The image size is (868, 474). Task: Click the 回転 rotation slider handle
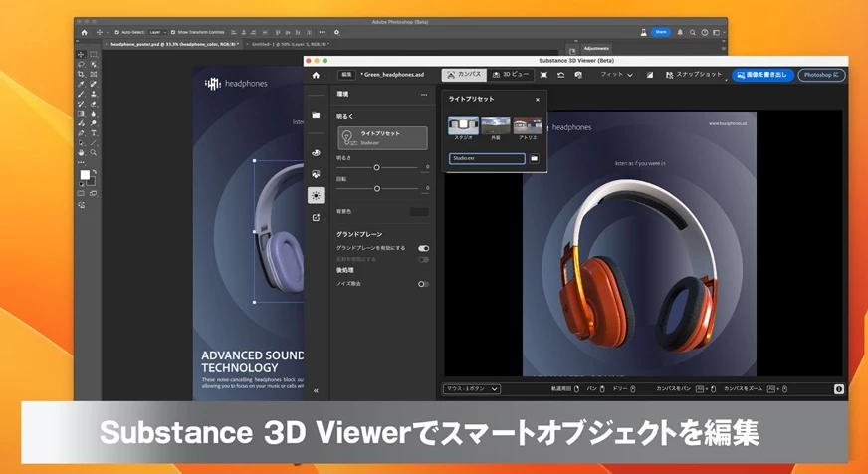376,189
